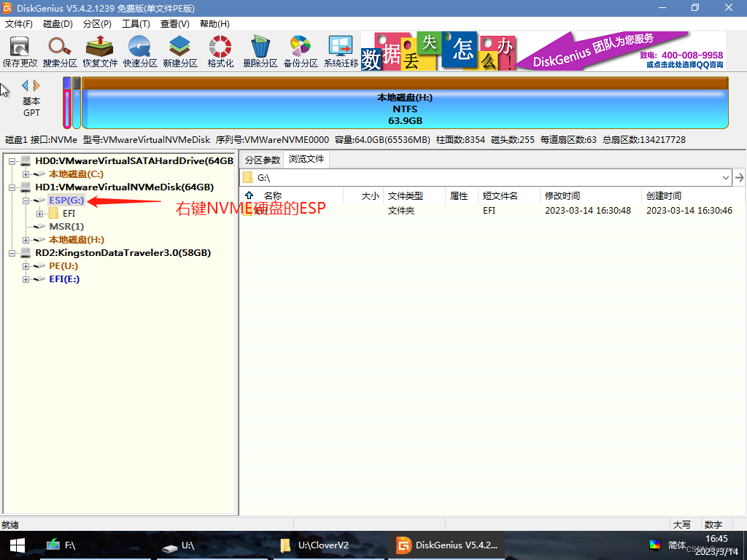Switch to the 浏览文件 tab
Image resolution: width=747 pixels, height=560 pixels.
pos(306,159)
